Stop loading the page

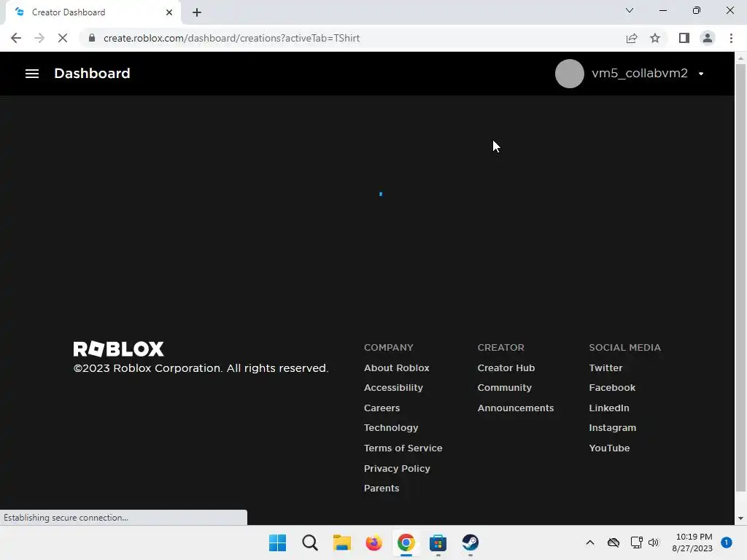[x=63, y=38]
